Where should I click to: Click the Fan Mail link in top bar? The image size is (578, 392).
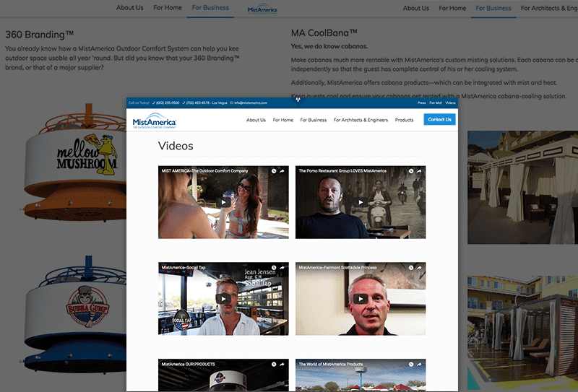click(436, 103)
